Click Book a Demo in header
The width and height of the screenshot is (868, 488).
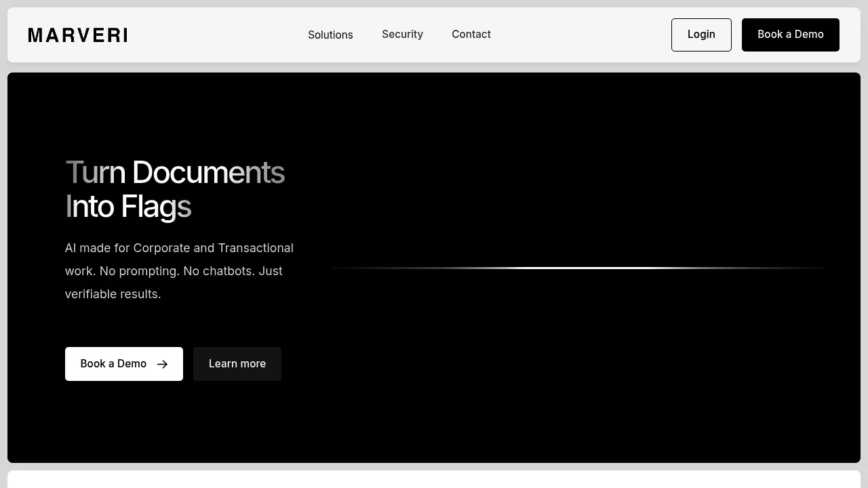click(791, 35)
